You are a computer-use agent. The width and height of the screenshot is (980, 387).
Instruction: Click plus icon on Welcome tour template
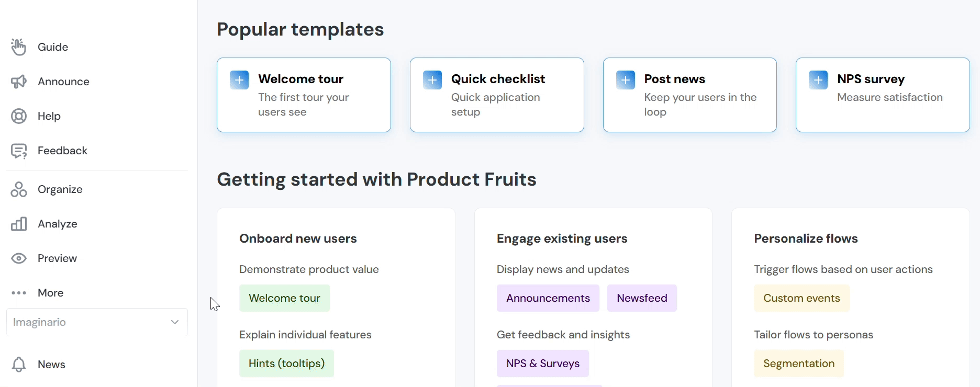[x=239, y=80]
